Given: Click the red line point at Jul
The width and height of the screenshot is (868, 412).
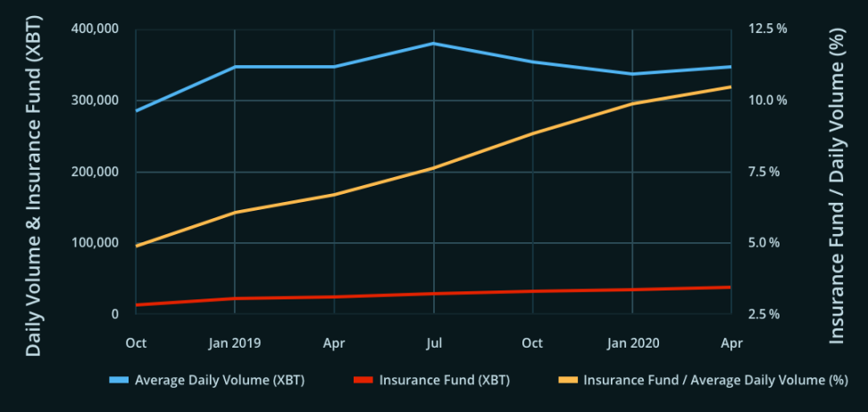Looking at the screenshot, I should 433,293.
